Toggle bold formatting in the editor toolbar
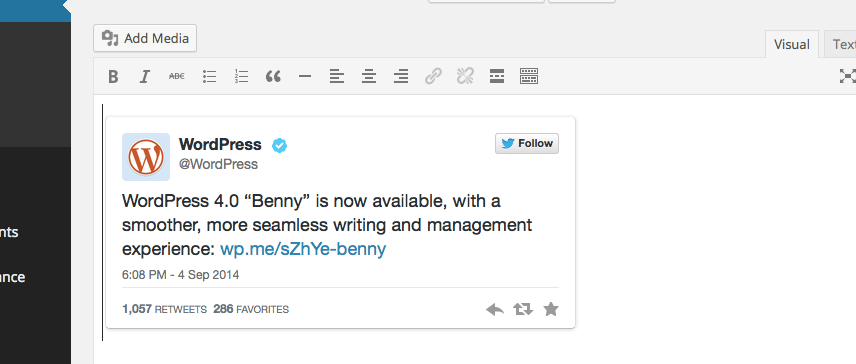Screen dimensions: 856x364 click(113, 76)
